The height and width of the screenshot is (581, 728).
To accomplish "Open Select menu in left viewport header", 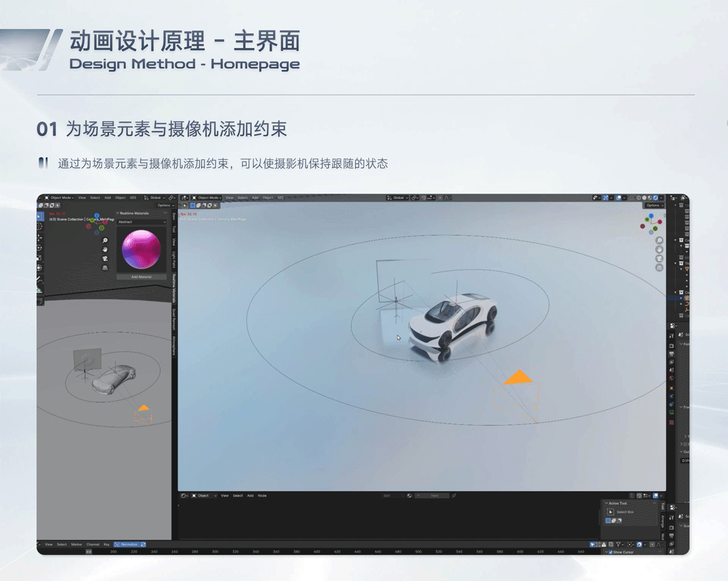I will point(95,198).
